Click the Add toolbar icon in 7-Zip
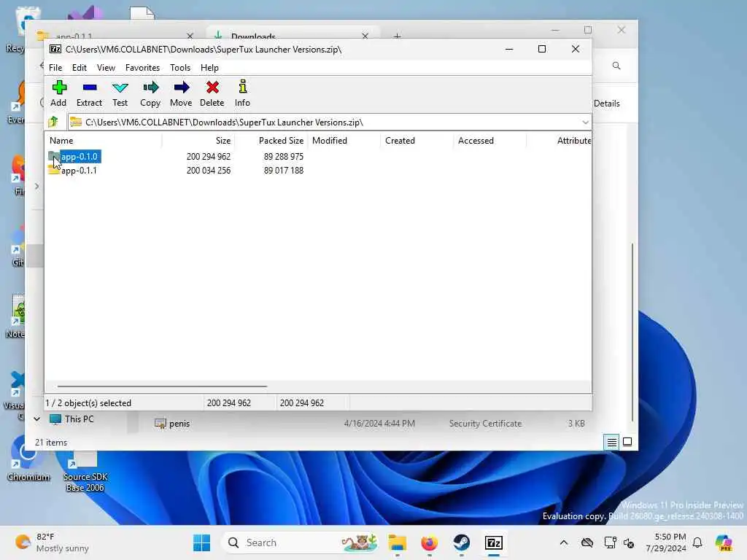Viewport: 747px width, 560px height. click(58, 93)
